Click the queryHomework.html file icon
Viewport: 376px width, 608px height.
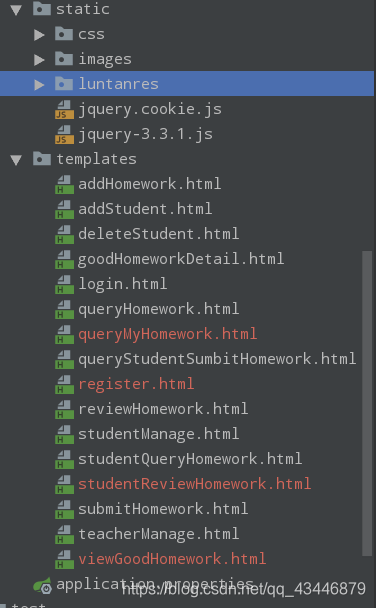click(64, 309)
